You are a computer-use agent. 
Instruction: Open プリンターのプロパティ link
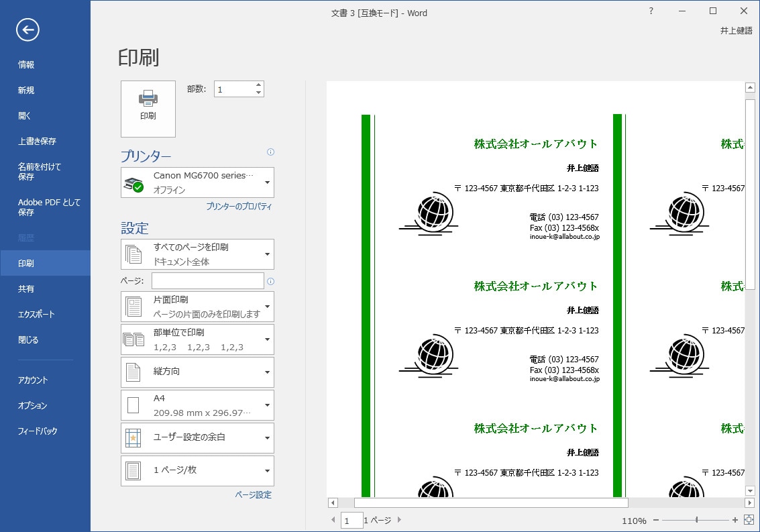coord(238,207)
